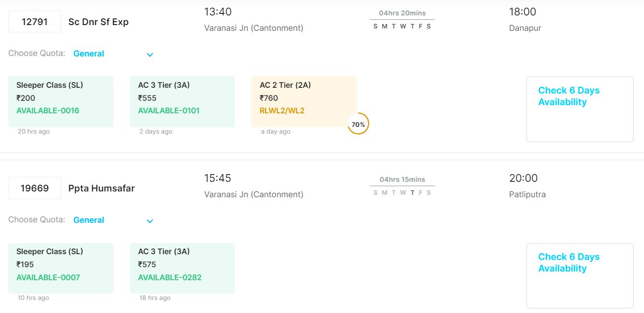This screenshot has width=644, height=313.
Task: Check 6 Days Availability for train 12791
Action: click(x=579, y=109)
